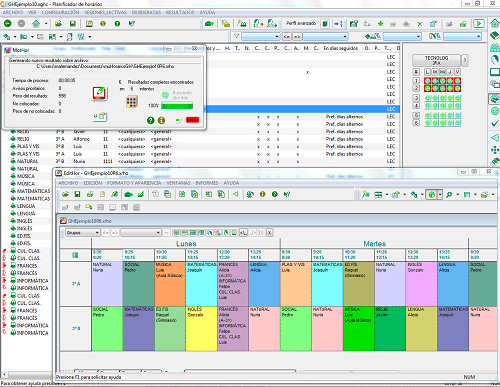This screenshot has width=500, height=387.
Task: Open the empty combo box beside Grupos
Action: (141, 232)
